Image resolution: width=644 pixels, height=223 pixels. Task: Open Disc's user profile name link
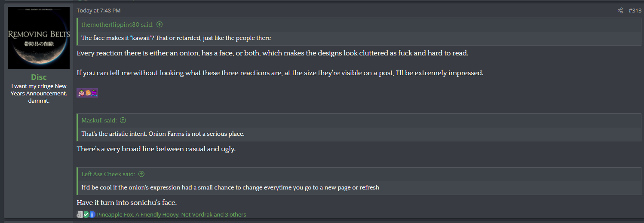39,77
